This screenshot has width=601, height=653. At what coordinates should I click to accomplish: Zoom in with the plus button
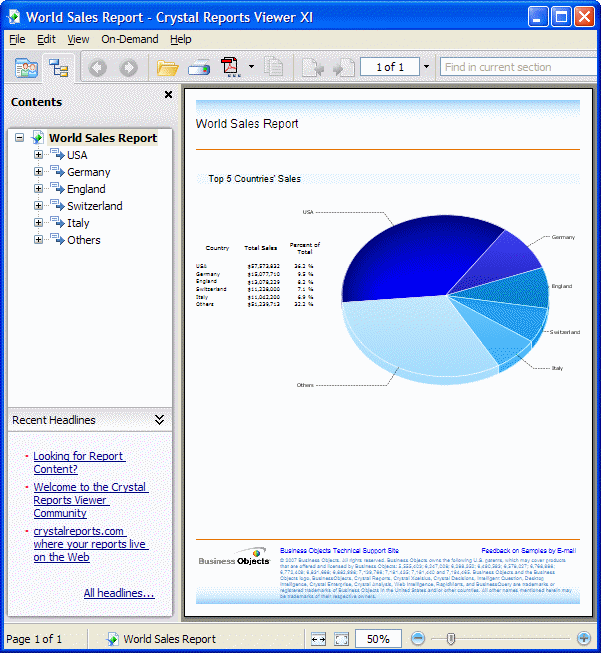[x=584, y=638]
